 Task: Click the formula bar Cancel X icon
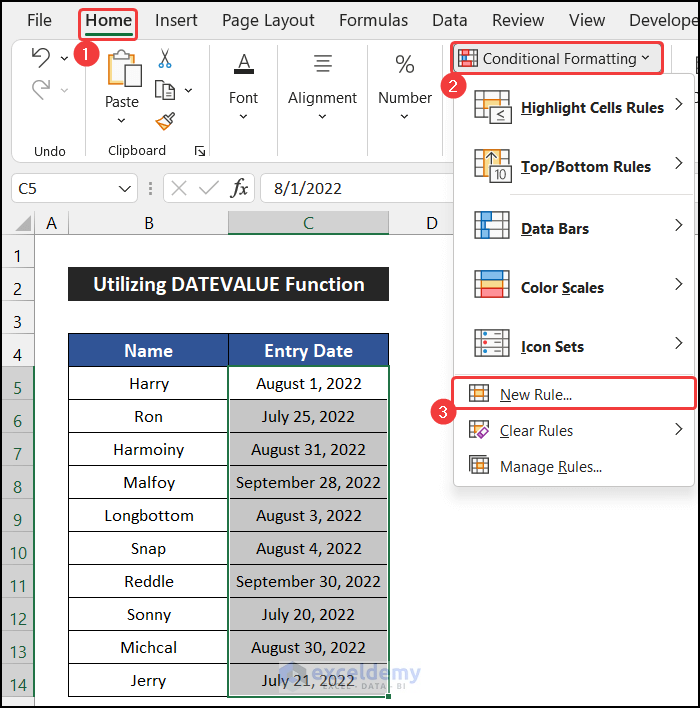pyautogui.click(x=179, y=188)
